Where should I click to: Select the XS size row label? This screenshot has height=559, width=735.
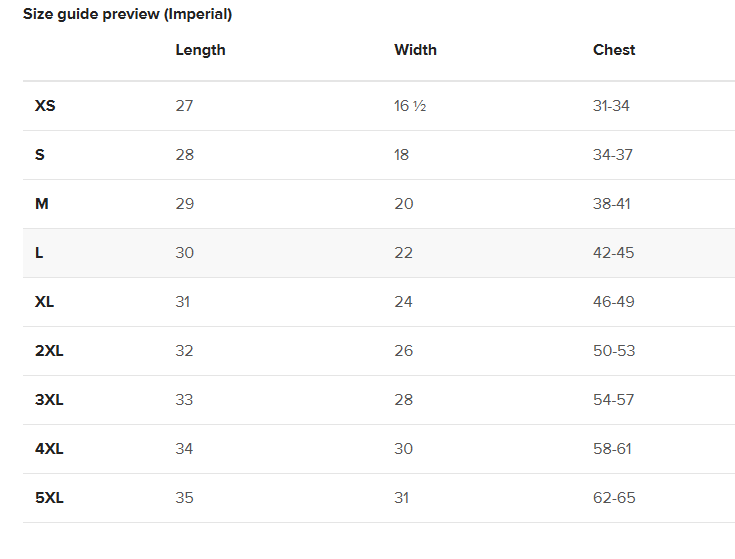pos(45,106)
